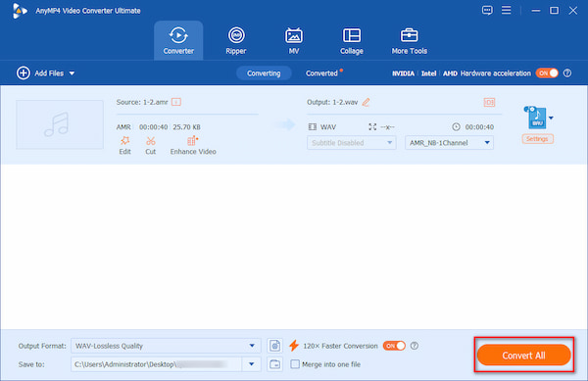Rename output file with pencil icon
Screen dimensions: 588x381
pyautogui.click(x=366, y=102)
